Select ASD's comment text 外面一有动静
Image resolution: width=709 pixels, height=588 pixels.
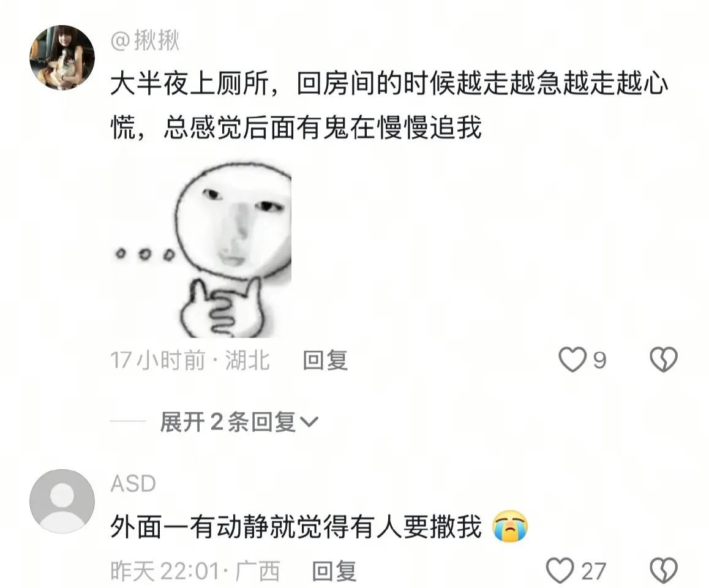pyautogui.click(x=296, y=527)
